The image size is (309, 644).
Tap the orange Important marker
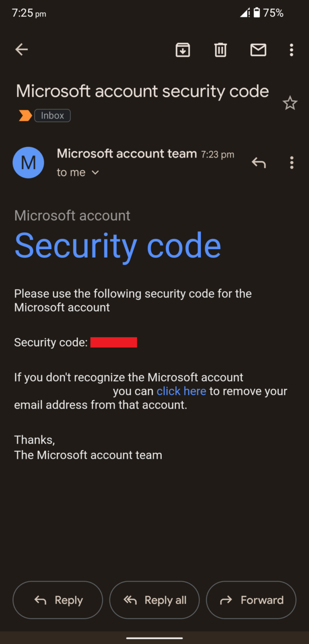point(24,115)
